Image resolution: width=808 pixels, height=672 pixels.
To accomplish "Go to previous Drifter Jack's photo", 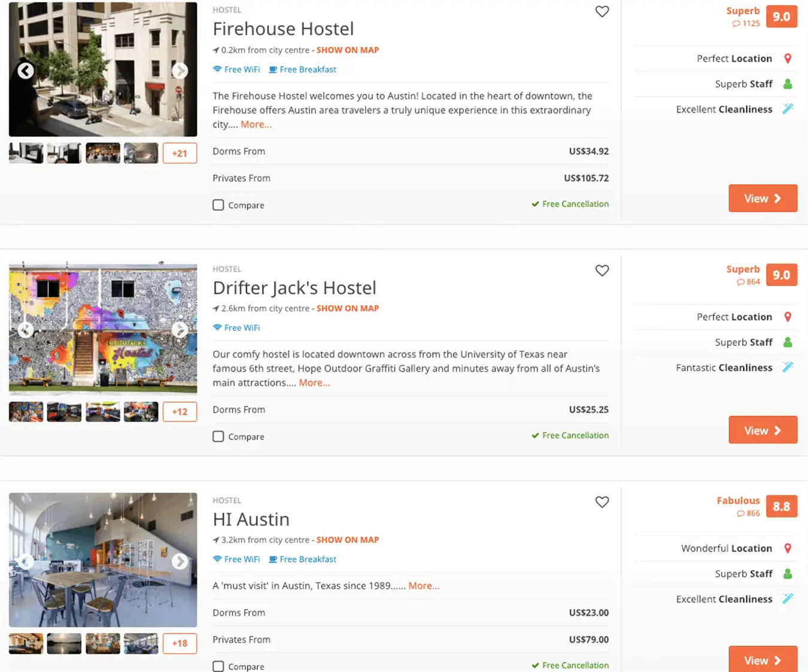I will pyautogui.click(x=25, y=330).
